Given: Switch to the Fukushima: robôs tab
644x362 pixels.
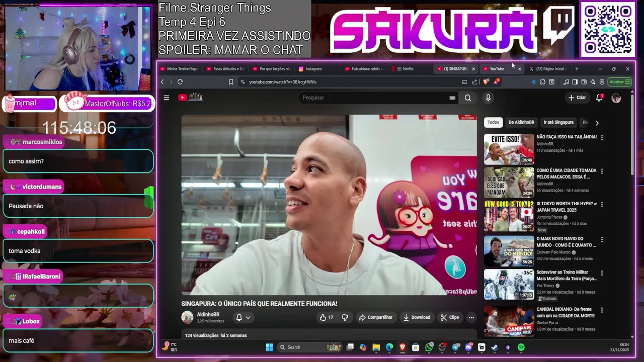Looking at the screenshot, I should (364, 69).
